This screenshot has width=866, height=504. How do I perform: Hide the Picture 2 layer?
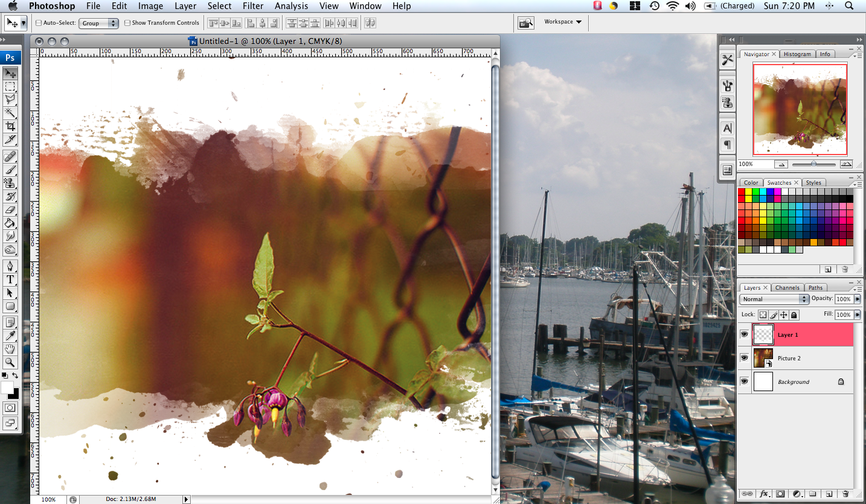(745, 357)
